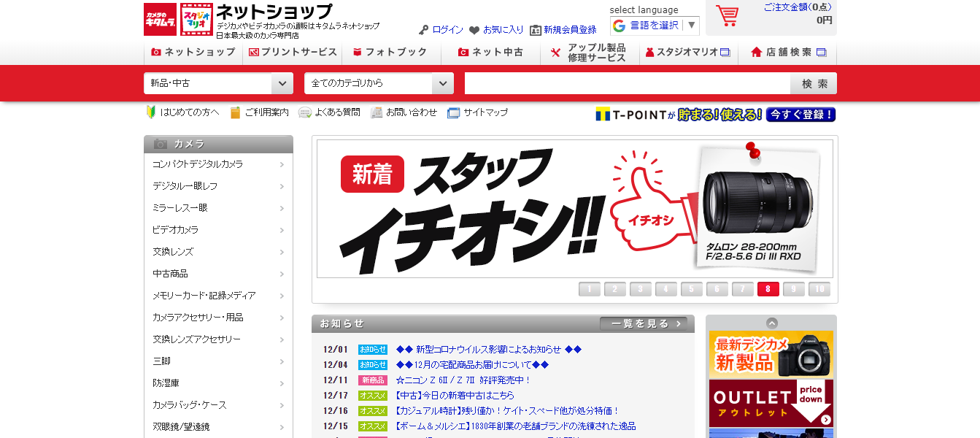Click the OUTLET price down banner
Screen dimensions: 980x438
[x=771, y=403]
